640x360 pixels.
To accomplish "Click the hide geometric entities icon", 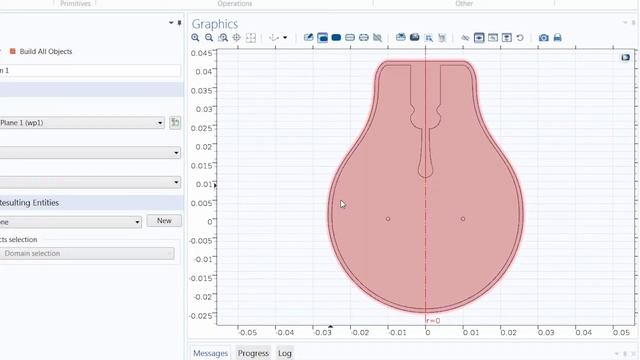I will click(465, 38).
